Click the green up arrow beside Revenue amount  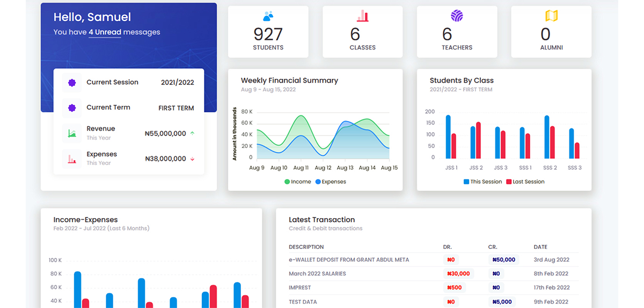click(192, 133)
